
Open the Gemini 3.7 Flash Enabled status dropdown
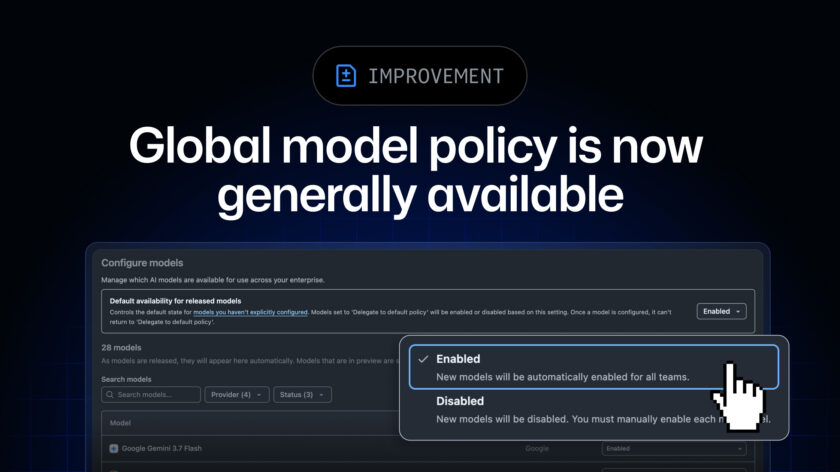pyautogui.click(x=674, y=448)
